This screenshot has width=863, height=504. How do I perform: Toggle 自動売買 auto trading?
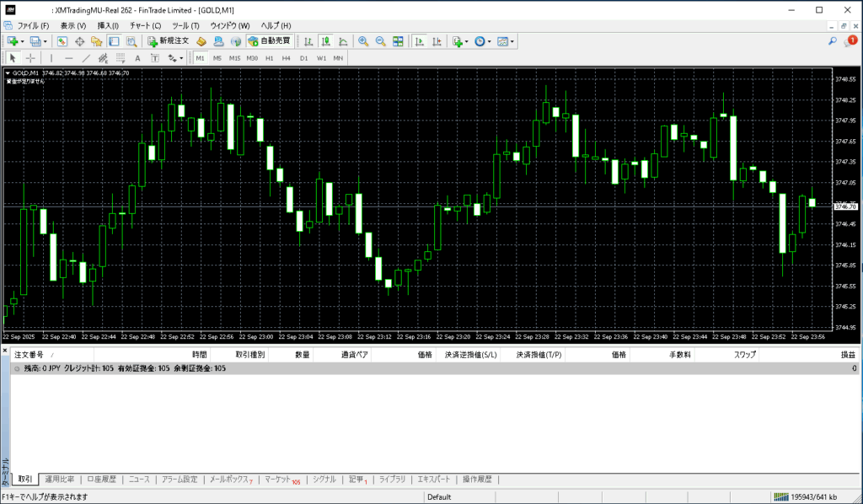pos(270,40)
